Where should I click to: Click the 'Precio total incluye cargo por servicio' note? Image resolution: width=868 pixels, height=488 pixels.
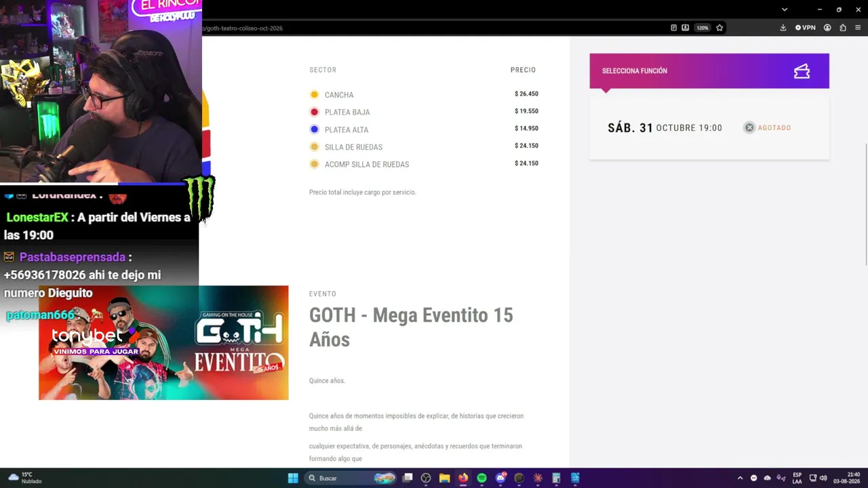(362, 192)
